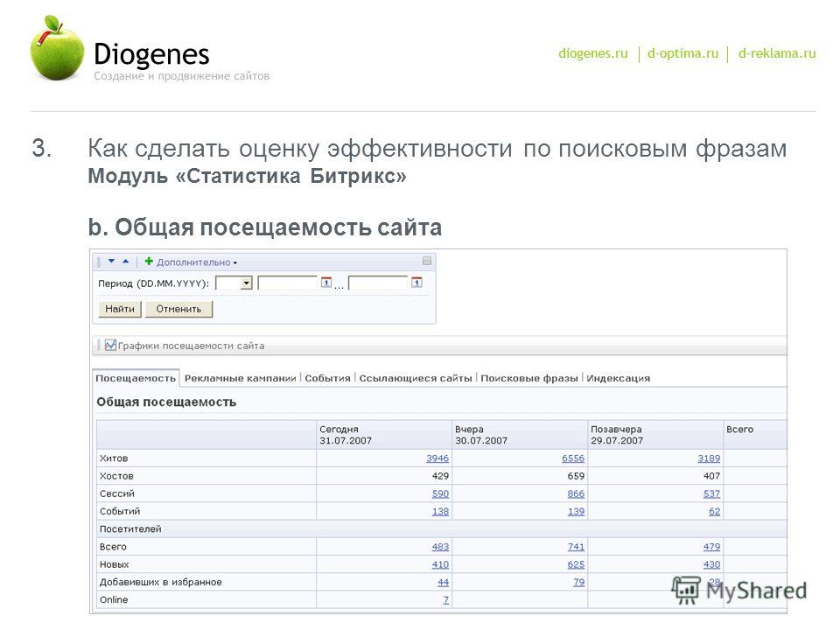Visit the d-optima.ru link
Viewport: 840px width, 630px height.
click(682, 53)
